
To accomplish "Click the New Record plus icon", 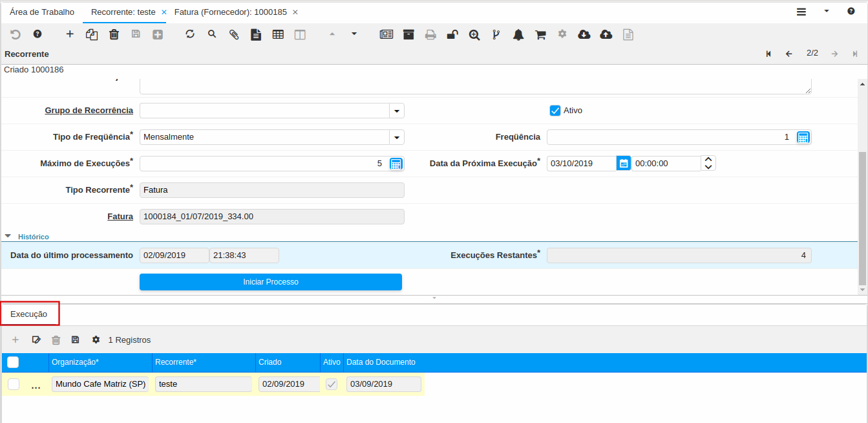I will click(x=70, y=34).
